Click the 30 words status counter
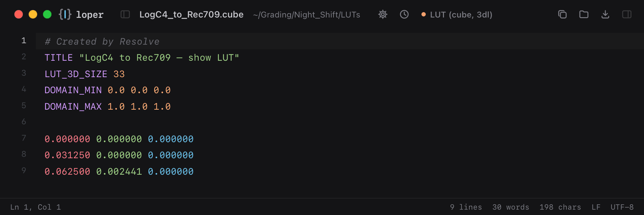This screenshot has width=644, height=215. tap(511, 207)
